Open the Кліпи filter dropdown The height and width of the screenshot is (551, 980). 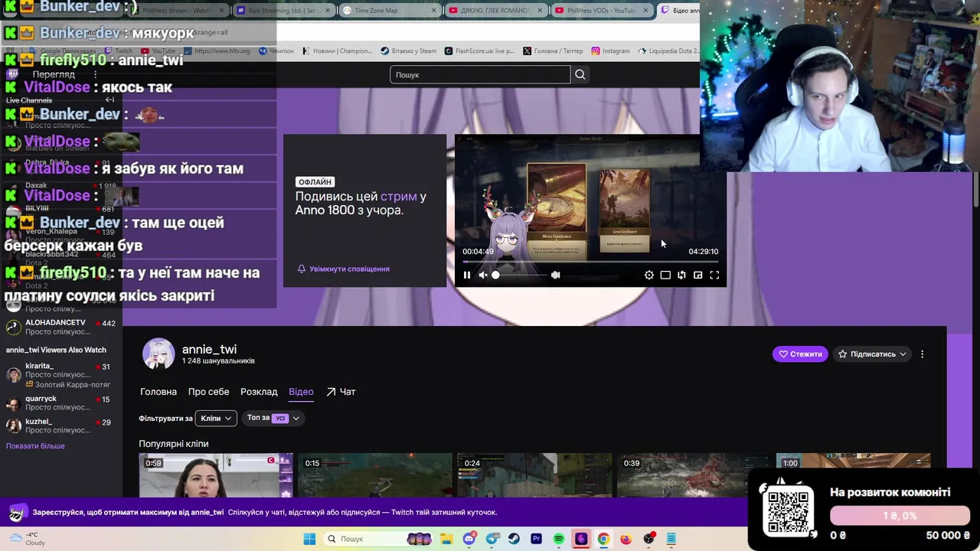click(216, 418)
